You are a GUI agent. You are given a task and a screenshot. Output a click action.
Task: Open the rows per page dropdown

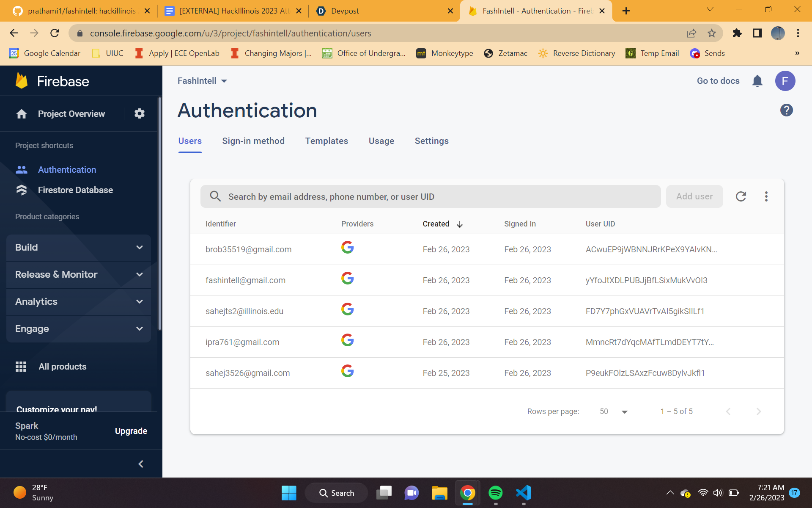pos(624,411)
